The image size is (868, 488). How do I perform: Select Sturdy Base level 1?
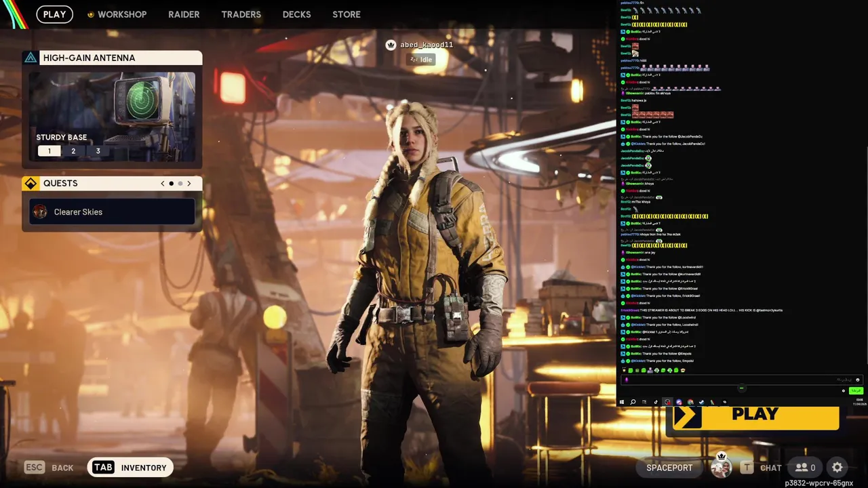49,150
